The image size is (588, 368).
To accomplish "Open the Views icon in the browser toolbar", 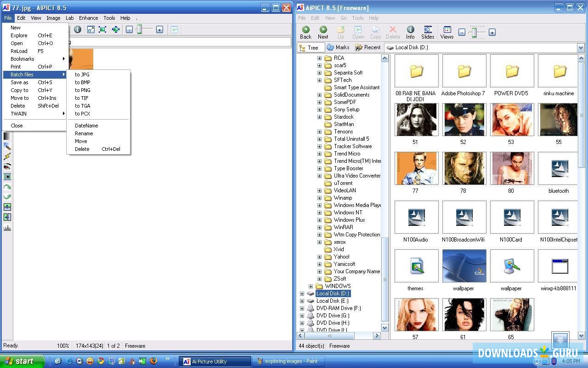I will pyautogui.click(x=447, y=32).
